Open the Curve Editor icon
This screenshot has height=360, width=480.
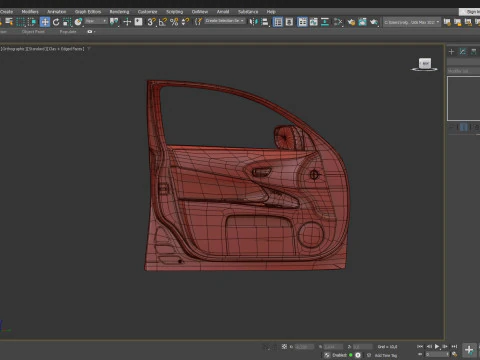coord(313,22)
